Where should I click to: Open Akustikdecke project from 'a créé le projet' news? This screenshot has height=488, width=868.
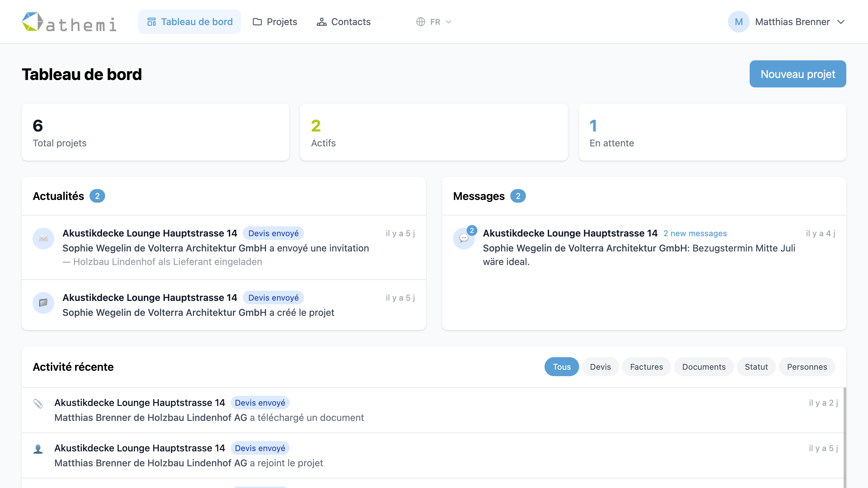click(150, 298)
